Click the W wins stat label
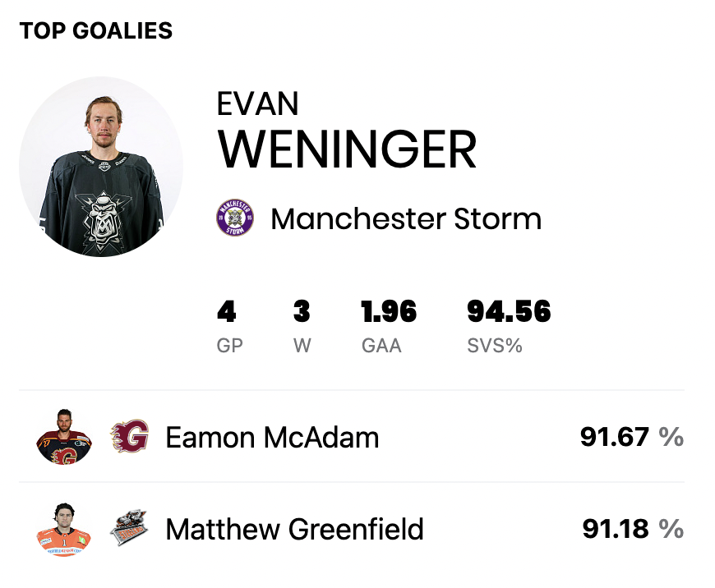This screenshot has width=715, height=588. tap(302, 346)
